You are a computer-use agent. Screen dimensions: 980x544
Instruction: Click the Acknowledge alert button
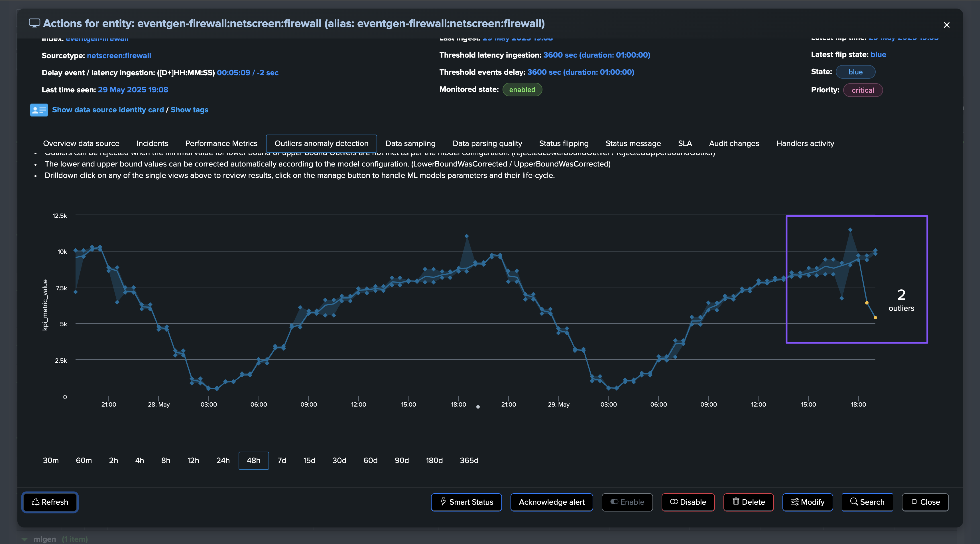pos(551,502)
